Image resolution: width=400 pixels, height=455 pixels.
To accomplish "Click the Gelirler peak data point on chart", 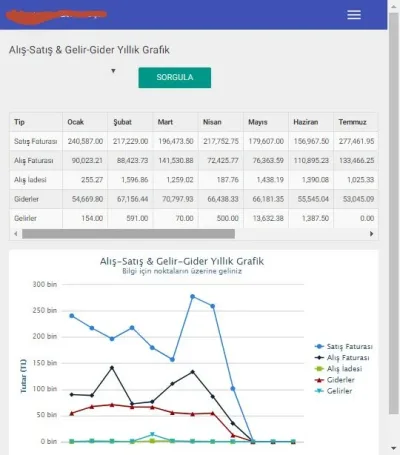I will tap(152, 434).
